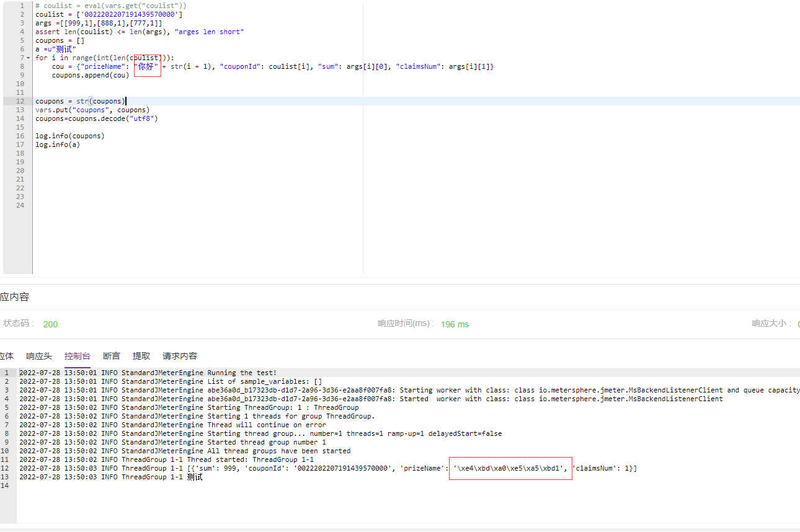This screenshot has height=532, width=800.
Task: Click the 响应内容 section header
Action: [x=14, y=296]
